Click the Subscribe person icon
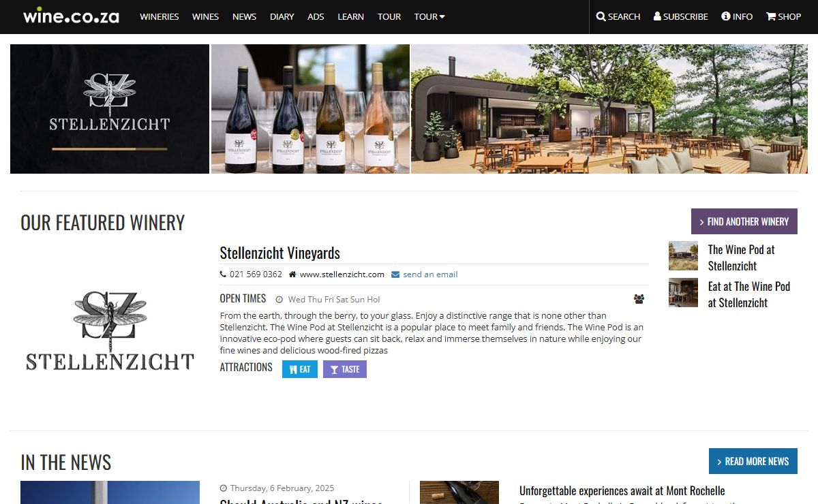818x504 pixels. coord(658,16)
